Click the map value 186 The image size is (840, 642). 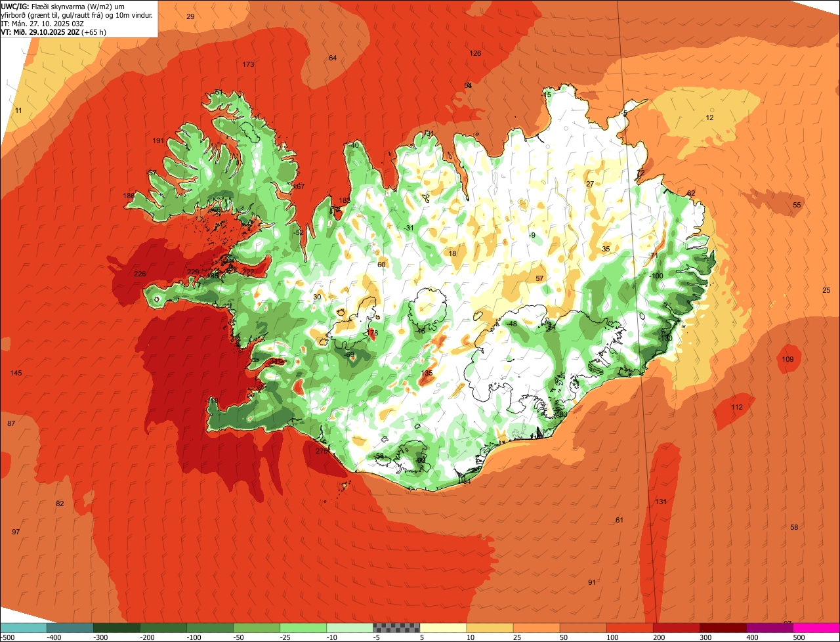[129, 196]
